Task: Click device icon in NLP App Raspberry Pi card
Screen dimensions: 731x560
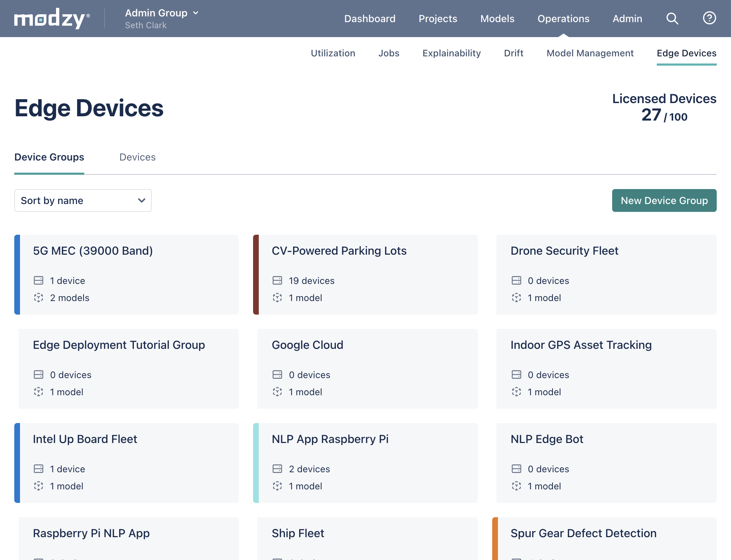Action: (x=277, y=469)
